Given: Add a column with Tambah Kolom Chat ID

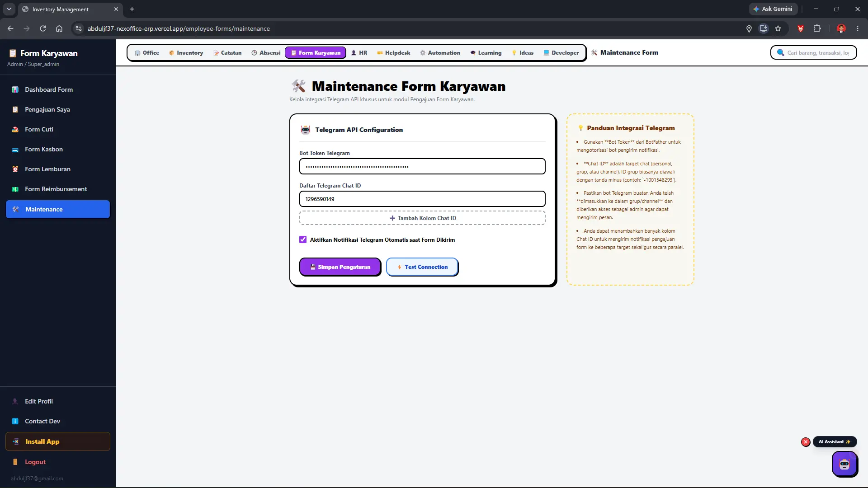Looking at the screenshot, I should coord(422,218).
